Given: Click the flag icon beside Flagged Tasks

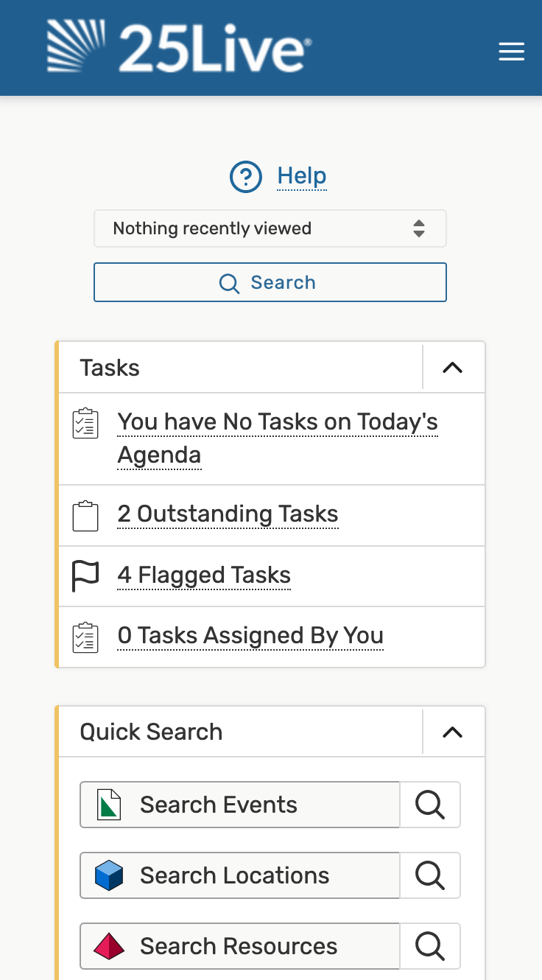Looking at the screenshot, I should tap(85, 575).
